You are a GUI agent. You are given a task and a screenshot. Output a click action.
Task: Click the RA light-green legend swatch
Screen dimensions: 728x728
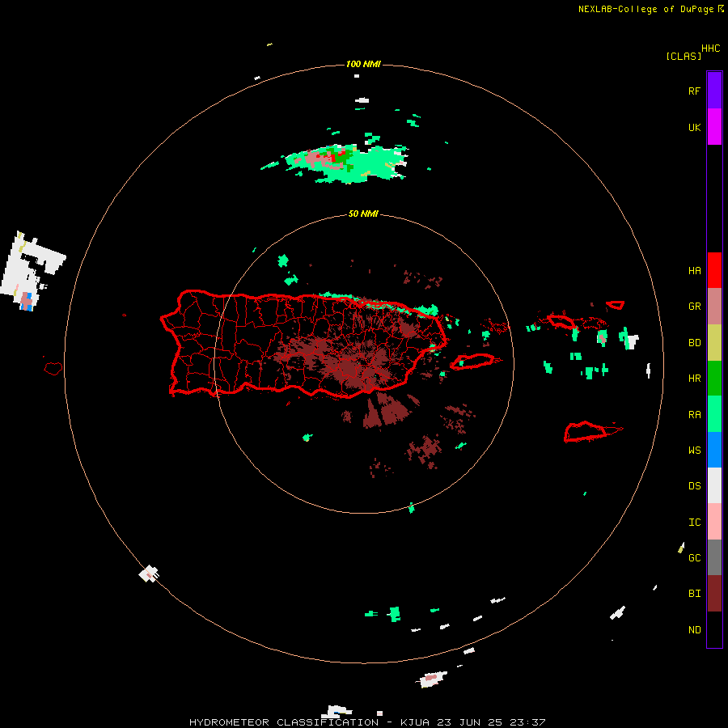point(714,414)
